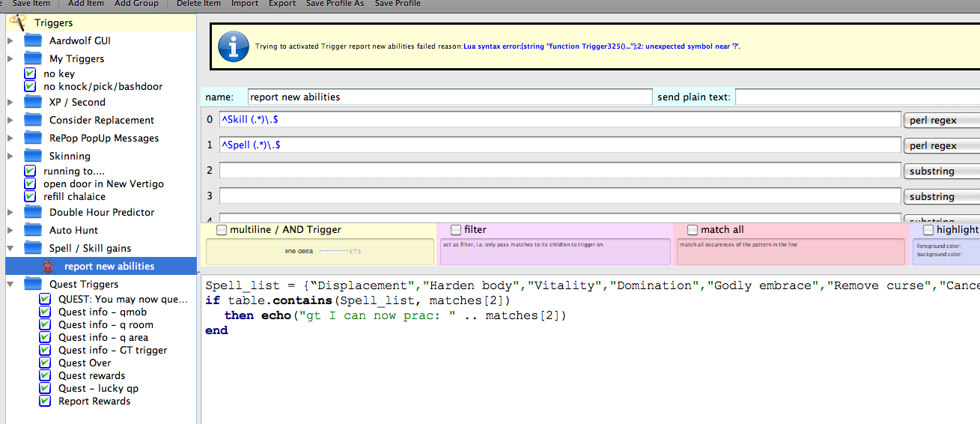Click the Triggers root icon
The height and width of the screenshot is (424, 980).
(x=16, y=22)
